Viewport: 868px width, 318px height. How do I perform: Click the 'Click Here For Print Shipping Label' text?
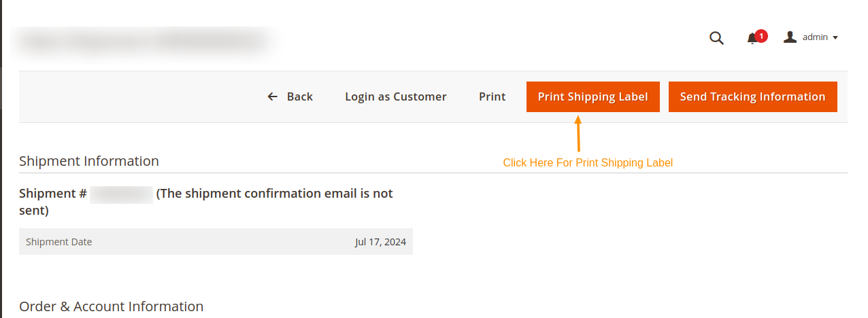[x=588, y=163]
